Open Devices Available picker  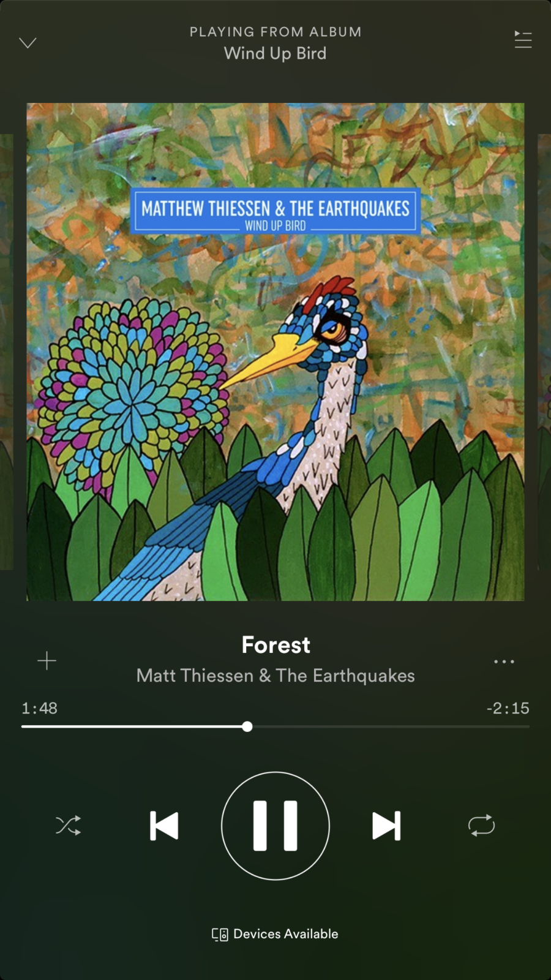point(275,934)
